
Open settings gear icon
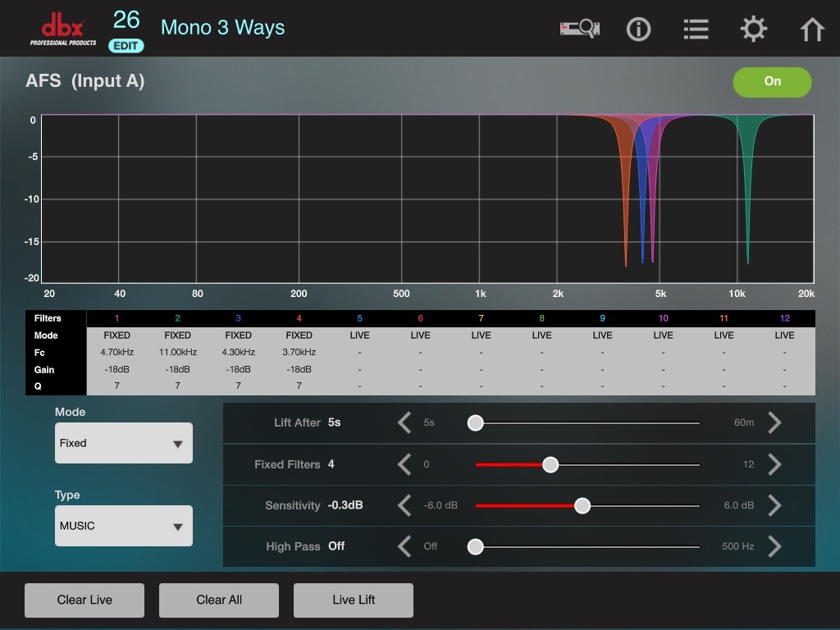pos(753,30)
